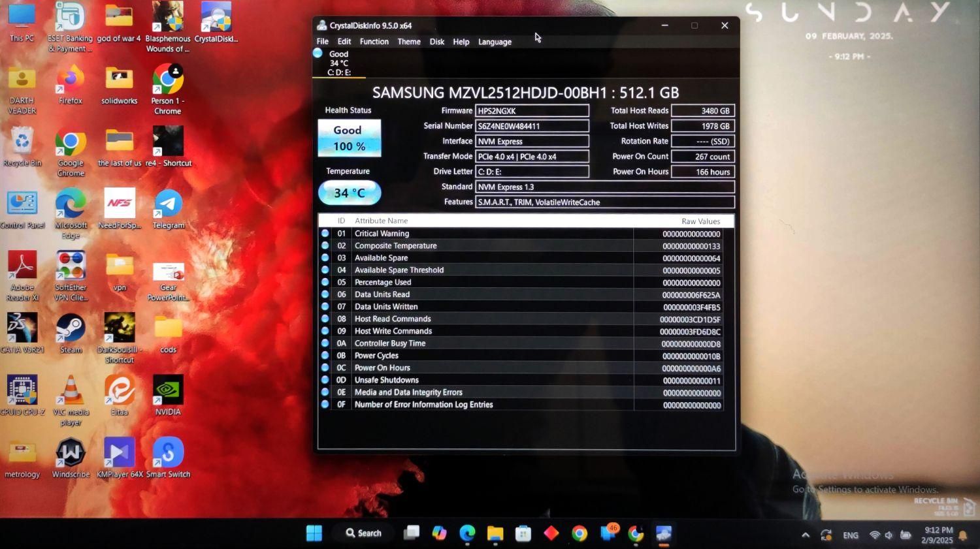Open the Help menu

click(x=461, y=42)
